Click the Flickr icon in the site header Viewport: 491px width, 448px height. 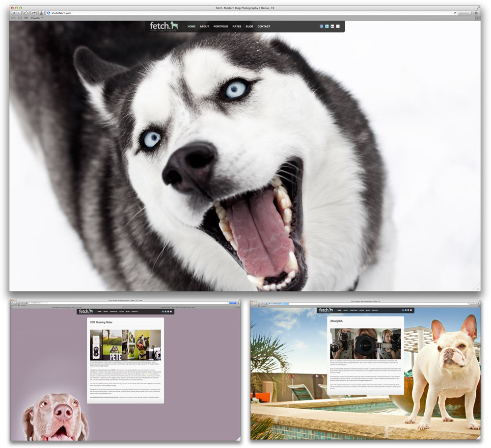pos(332,26)
